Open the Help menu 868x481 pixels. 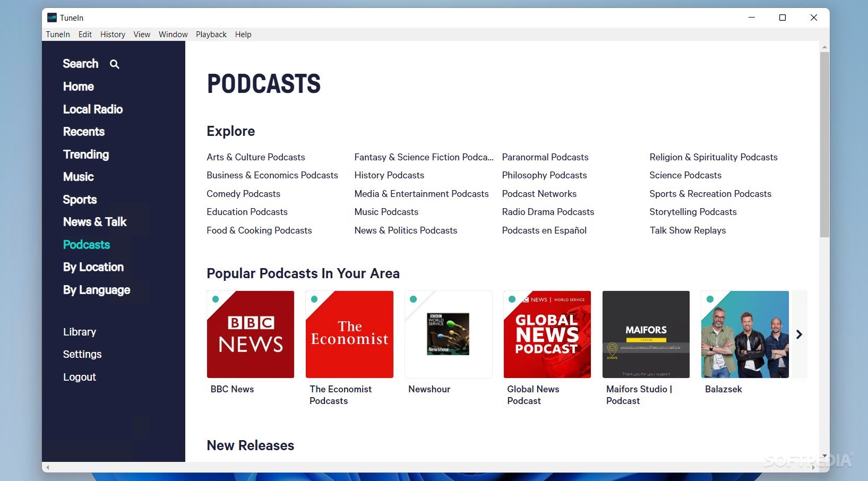pyautogui.click(x=243, y=35)
